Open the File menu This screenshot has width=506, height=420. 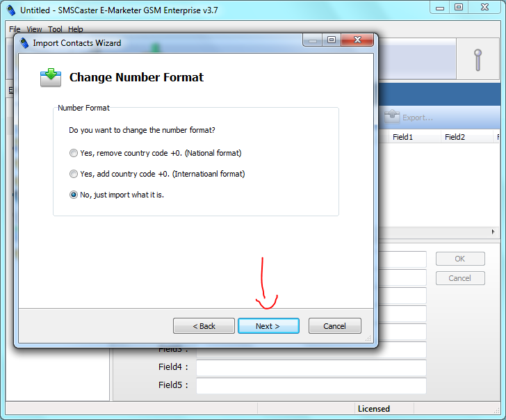coord(15,29)
